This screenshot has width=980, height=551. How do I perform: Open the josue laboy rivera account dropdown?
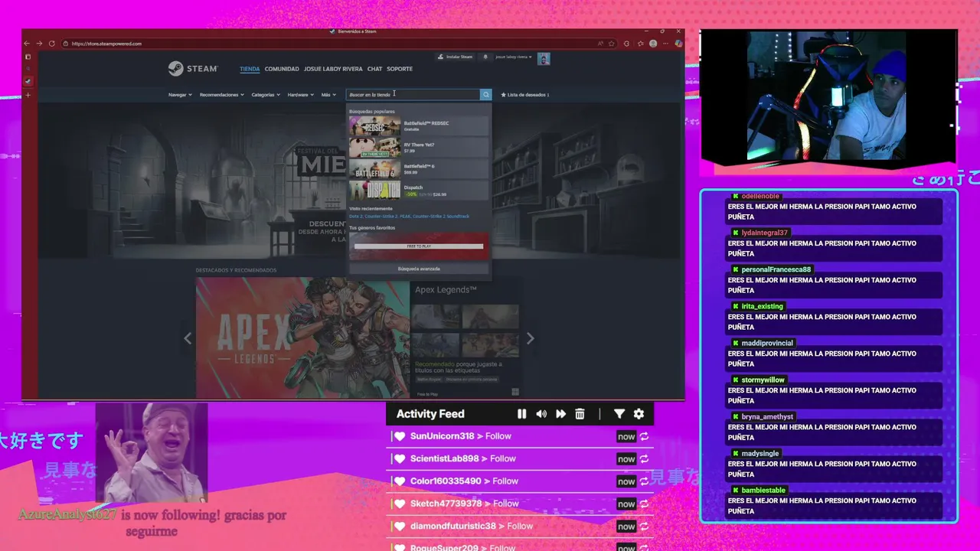(514, 57)
